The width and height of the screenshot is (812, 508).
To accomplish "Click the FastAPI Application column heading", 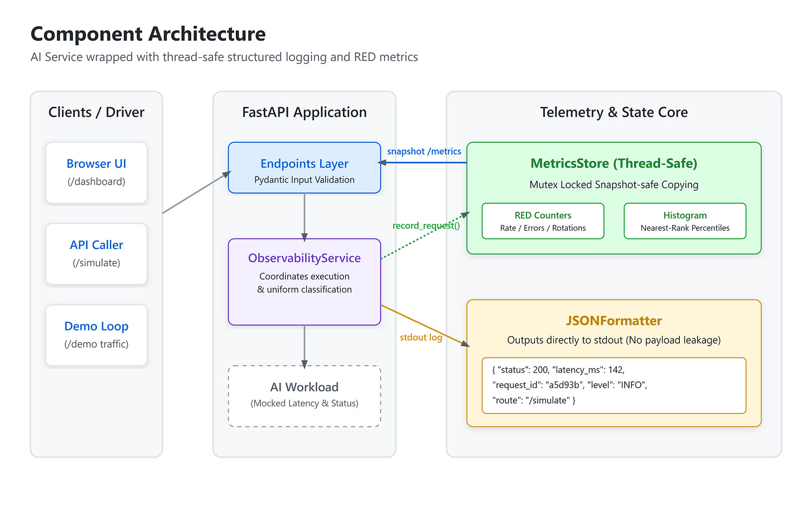I will (304, 112).
